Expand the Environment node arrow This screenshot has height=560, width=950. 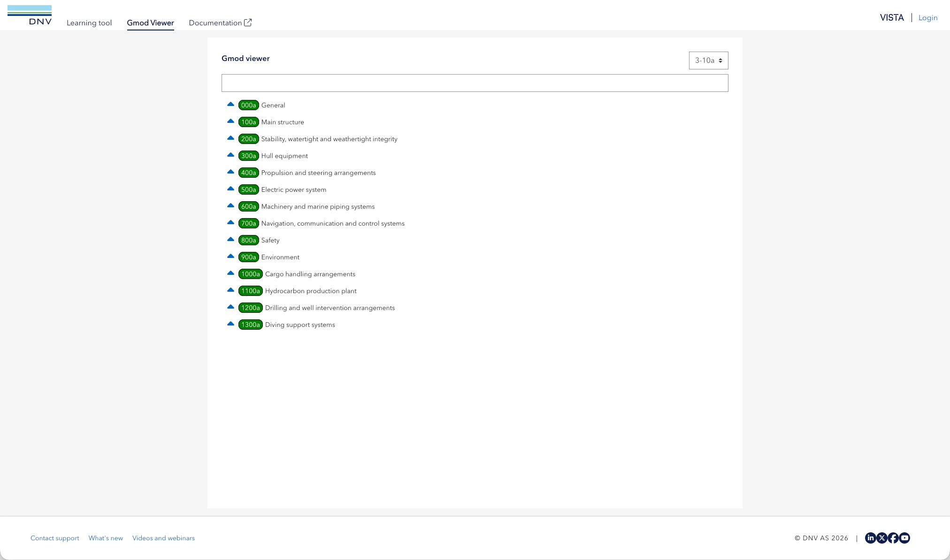coord(230,257)
